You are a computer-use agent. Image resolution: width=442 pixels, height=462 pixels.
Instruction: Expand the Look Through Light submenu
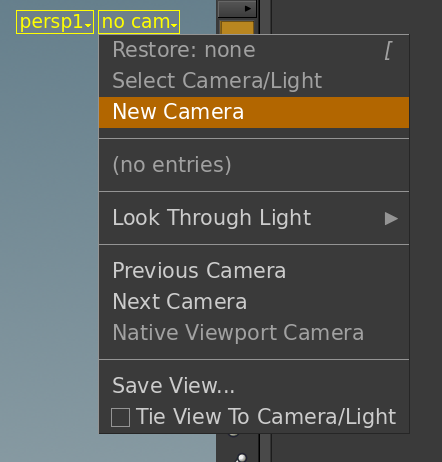point(254,218)
